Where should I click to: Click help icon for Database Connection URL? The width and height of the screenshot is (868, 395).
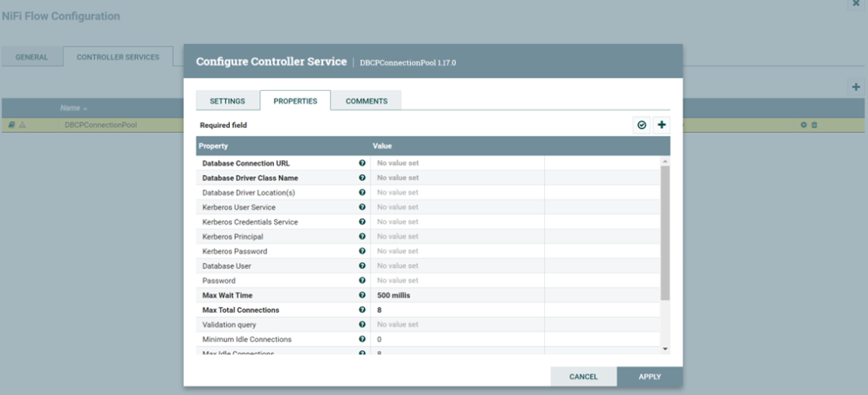[x=362, y=163]
